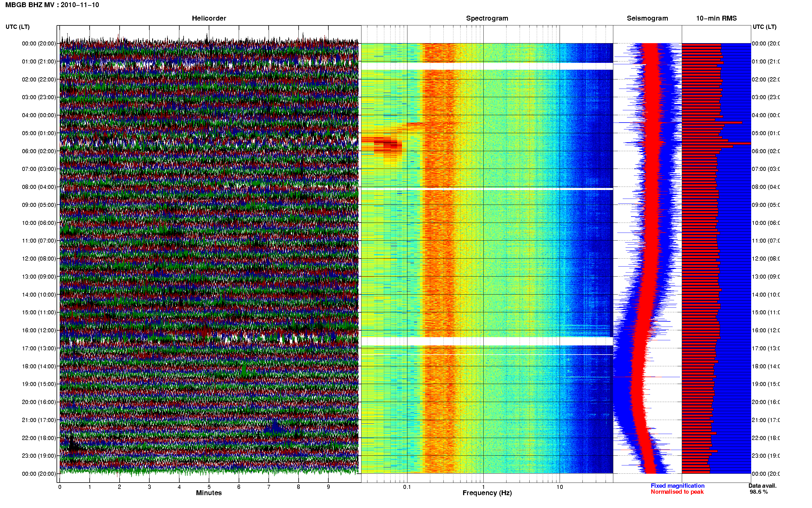Click the '9' tick on the Minutes axis
This screenshot has height=508, width=812.
pos(328,487)
